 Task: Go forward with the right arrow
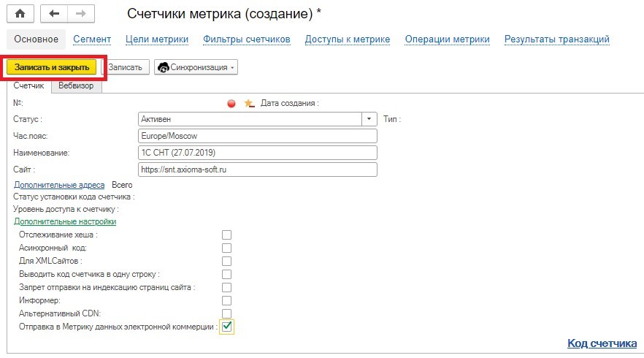click(81, 14)
